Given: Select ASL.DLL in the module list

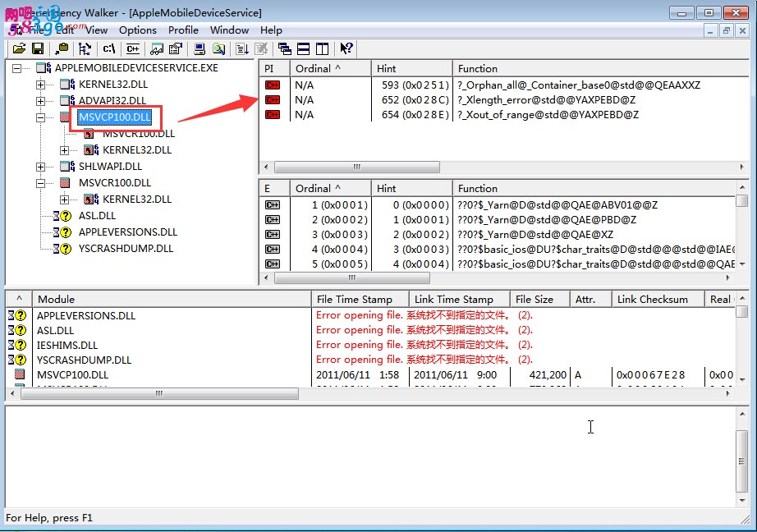Looking at the screenshot, I should [55, 331].
